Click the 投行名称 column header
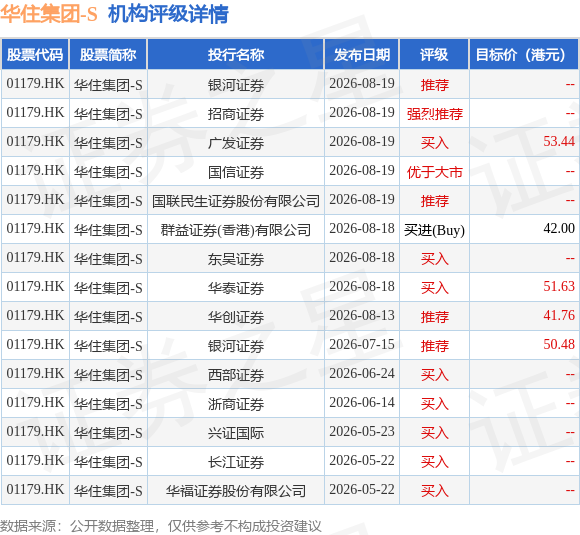This screenshot has height=535, width=580. (236, 54)
